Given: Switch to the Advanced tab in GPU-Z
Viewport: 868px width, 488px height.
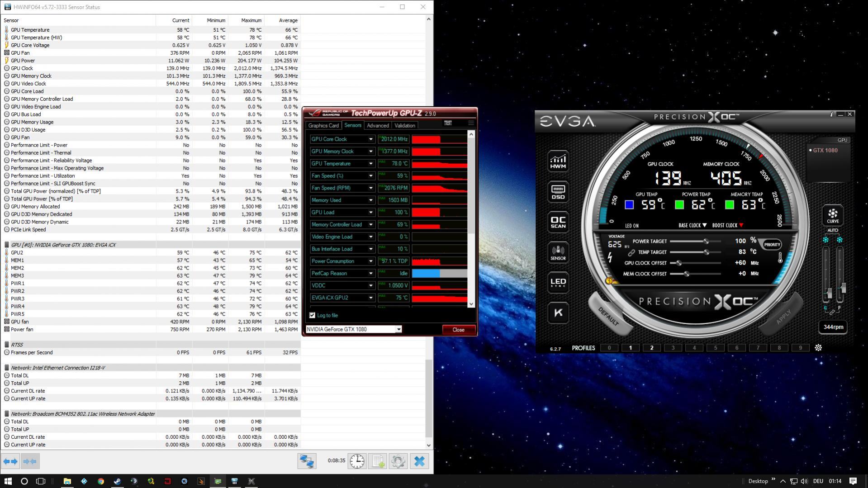Looking at the screenshot, I should pos(378,126).
